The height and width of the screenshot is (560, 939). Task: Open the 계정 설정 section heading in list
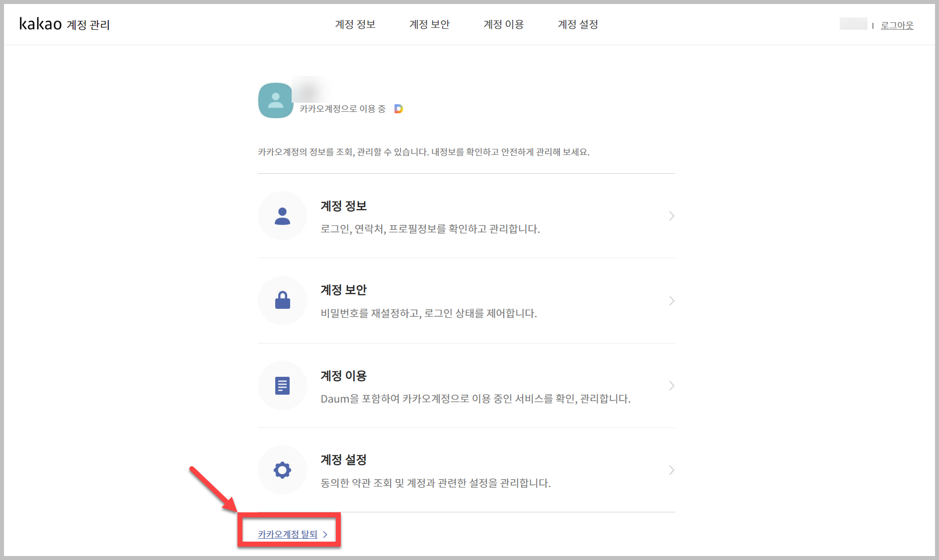point(343,460)
